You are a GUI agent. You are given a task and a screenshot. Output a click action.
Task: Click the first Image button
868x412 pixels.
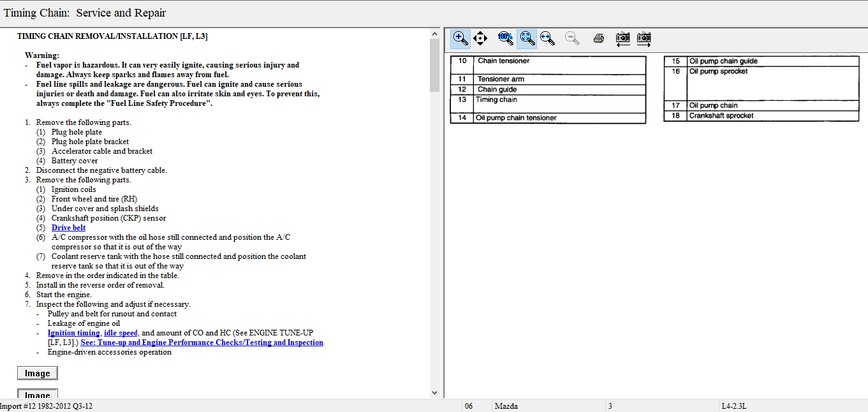[x=38, y=373]
